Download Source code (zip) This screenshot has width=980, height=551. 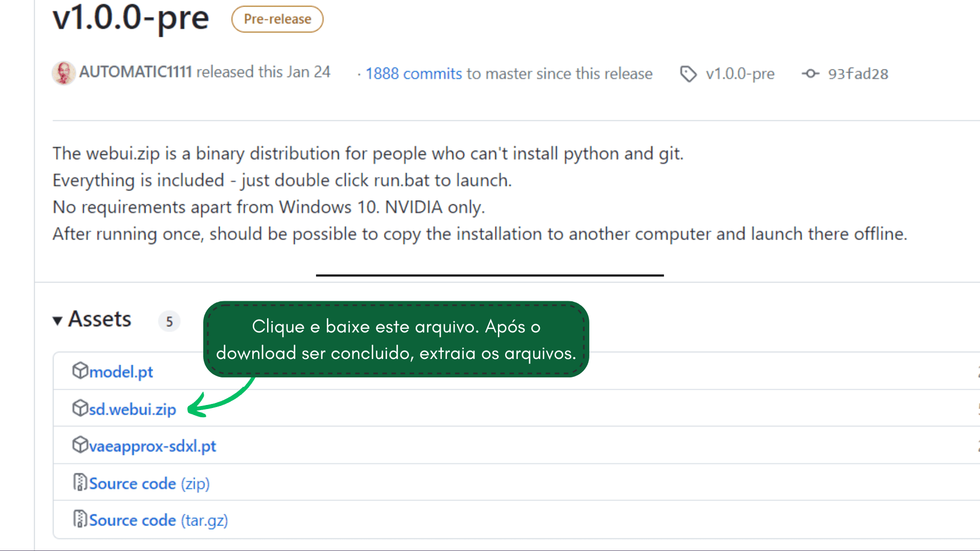click(x=150, y=484)
